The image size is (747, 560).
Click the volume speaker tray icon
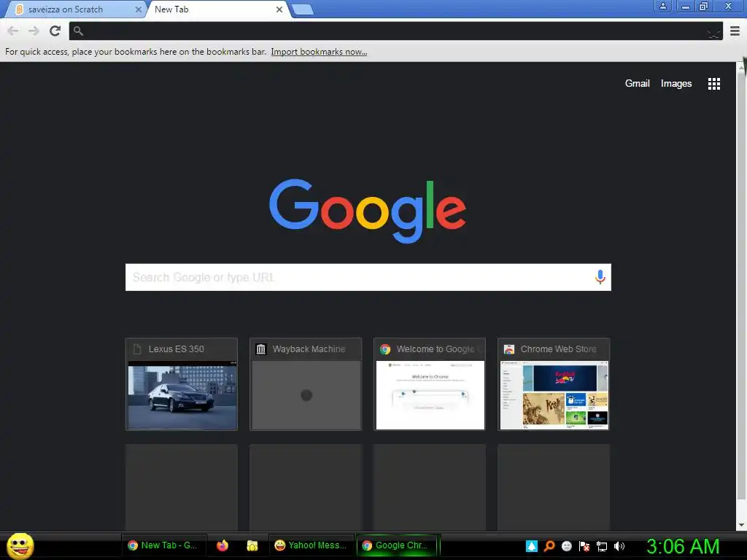pyautogui.click(x=619, y=545)
